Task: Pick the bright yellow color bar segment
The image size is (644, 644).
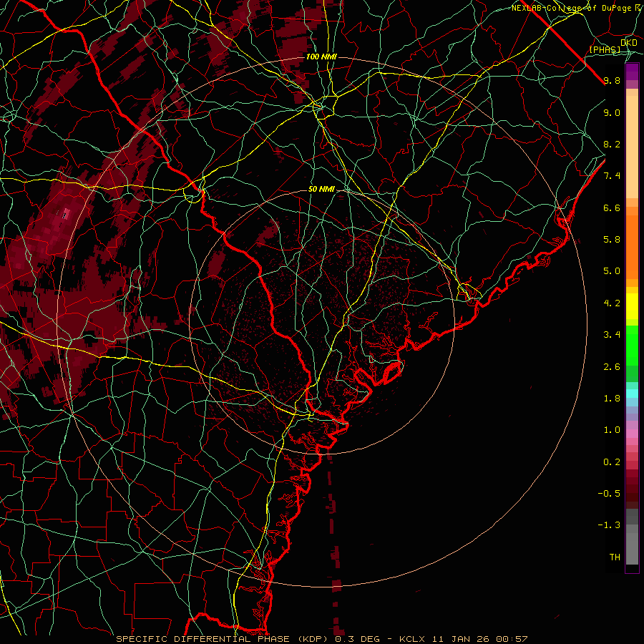Action: 632,306
